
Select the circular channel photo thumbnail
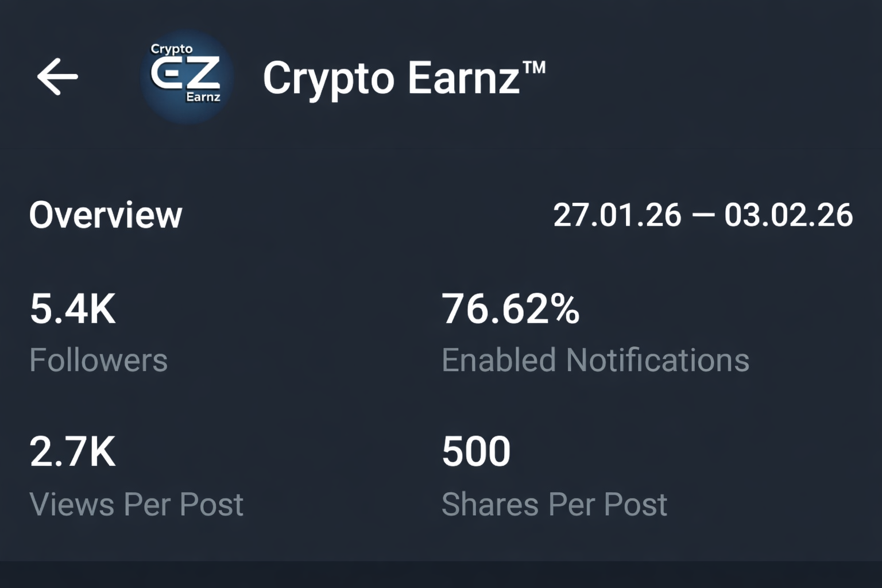[x=185, y=73]
